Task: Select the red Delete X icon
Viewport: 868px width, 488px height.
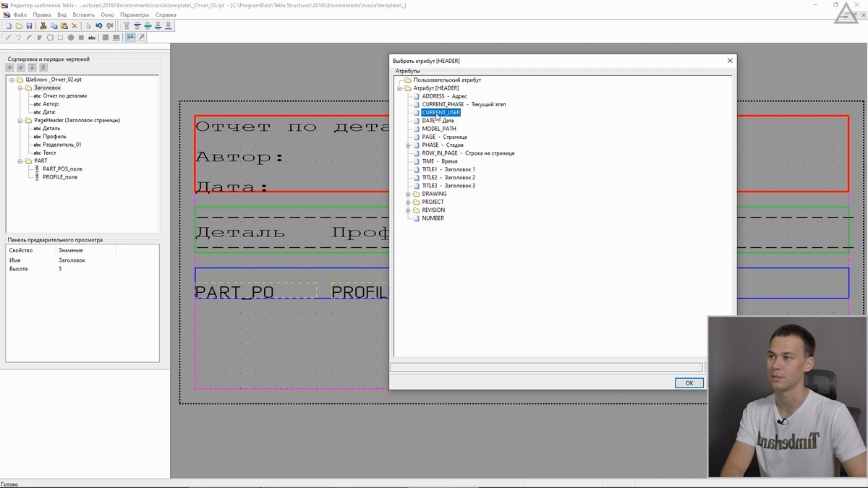Action: pos(75,26)
